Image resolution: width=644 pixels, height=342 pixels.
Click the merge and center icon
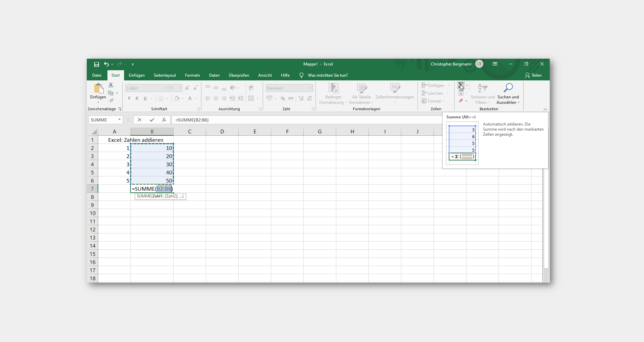251,98
